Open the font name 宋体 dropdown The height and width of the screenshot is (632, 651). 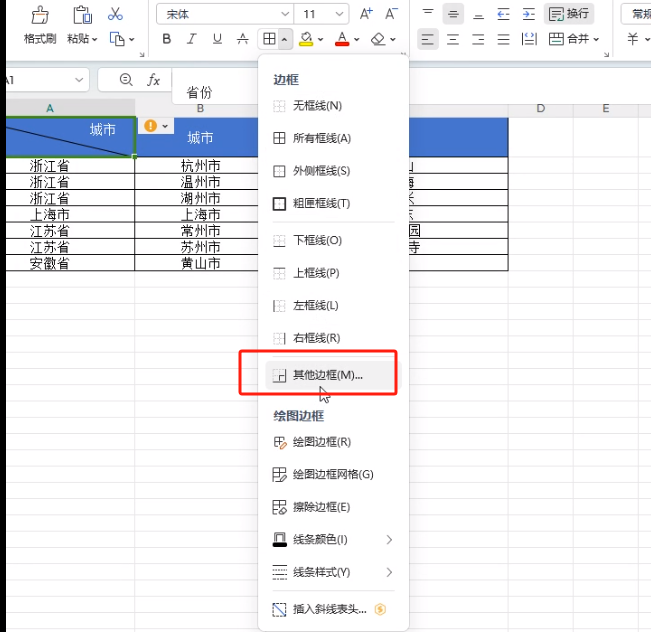pyautogui.click(x=285, y=14)
